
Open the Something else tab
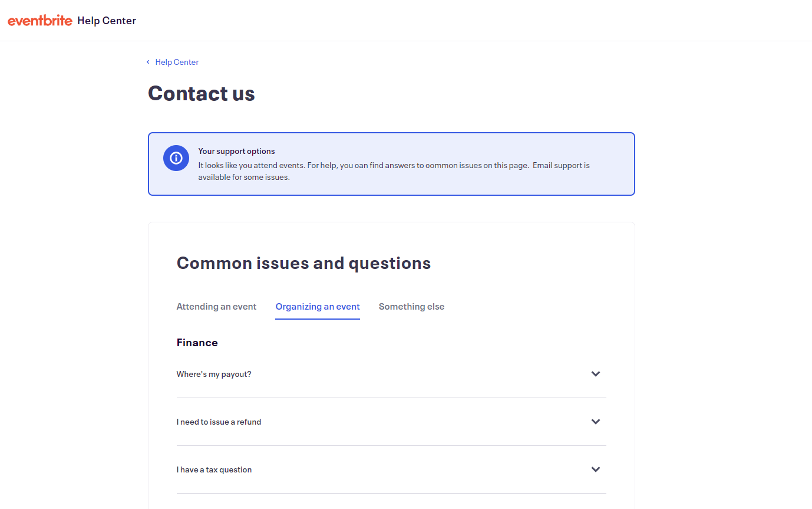point(411,307)
